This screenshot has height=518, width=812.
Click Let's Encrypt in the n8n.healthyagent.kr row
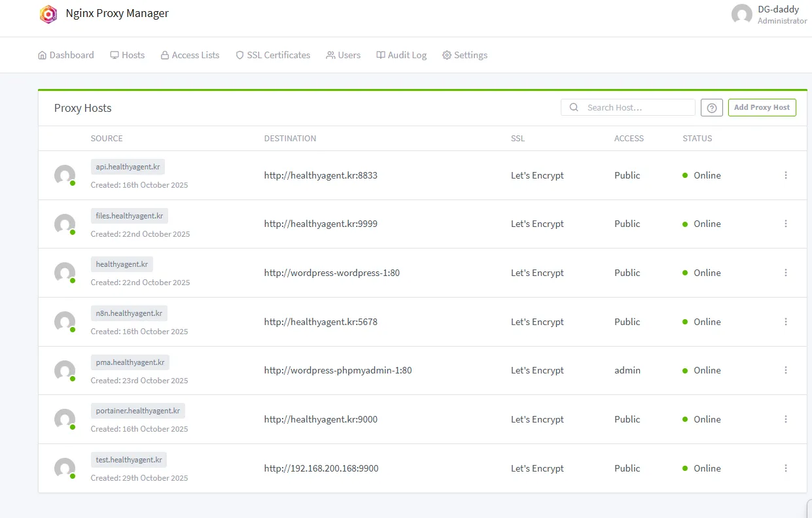537,322
